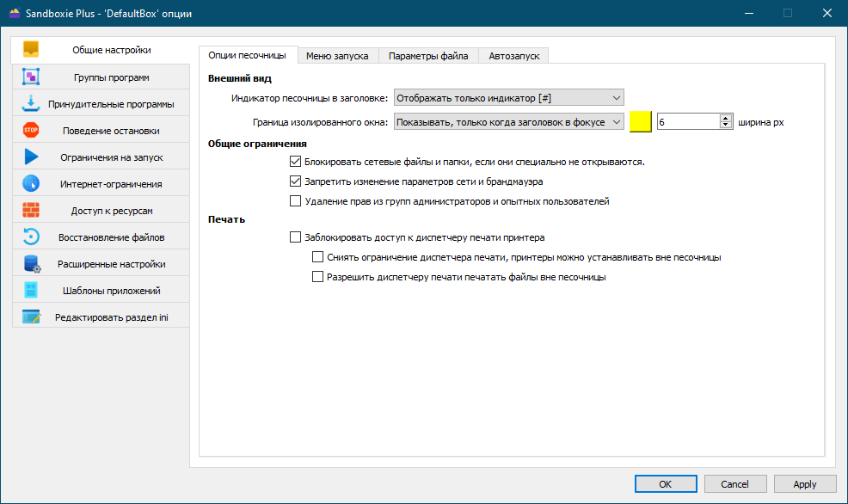Click the red STOP icon for Поведение остановки
Screen dimensions: 848x504
(x=31, y=130)
